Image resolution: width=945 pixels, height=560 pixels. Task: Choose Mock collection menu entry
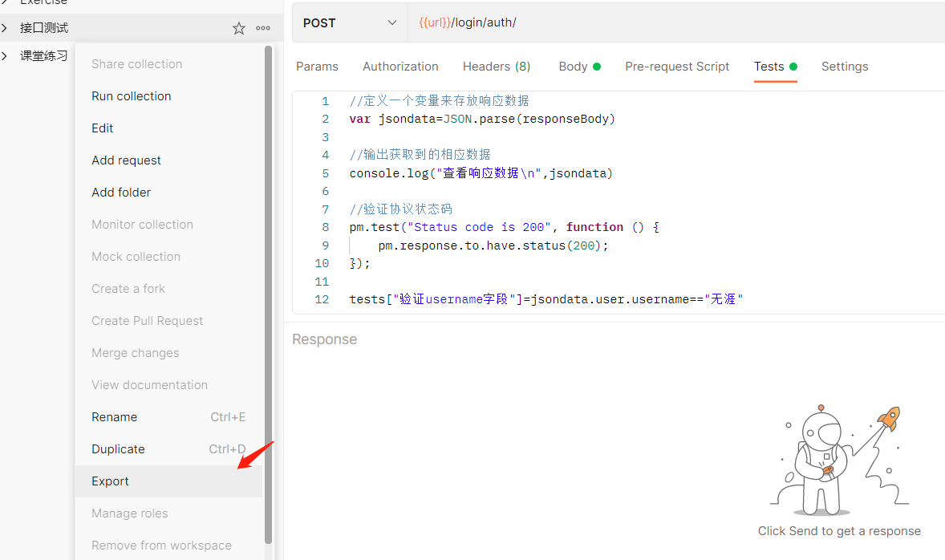pyautogui.click(x=168, y=256)
